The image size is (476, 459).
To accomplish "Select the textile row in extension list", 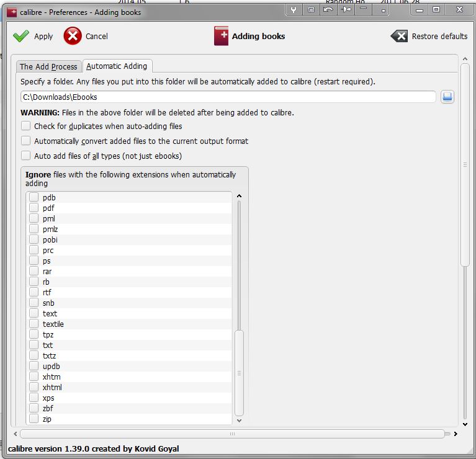I will [129, 324].
